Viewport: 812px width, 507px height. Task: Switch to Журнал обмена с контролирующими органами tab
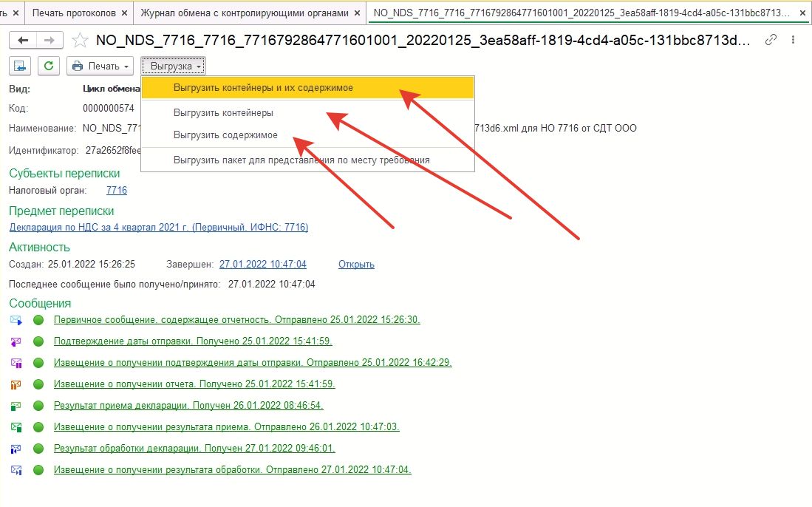click(243, 12)
